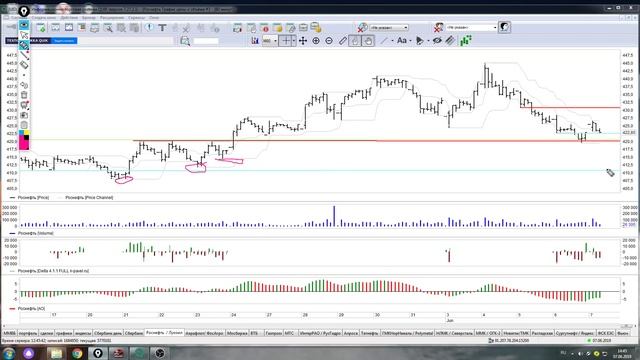Click the green bars indicator icon
The width and height of the screenshot is (640, 360).
click(x=466, y=40)
